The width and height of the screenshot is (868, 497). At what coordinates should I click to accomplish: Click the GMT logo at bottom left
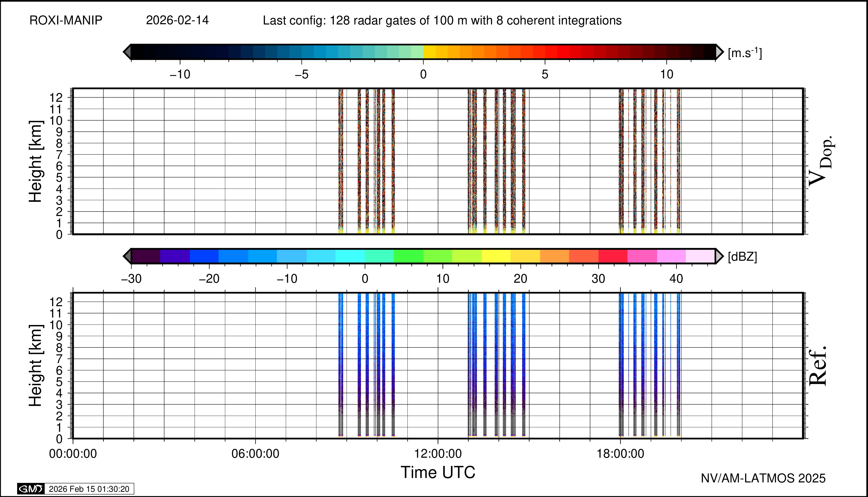tap(31, 489)
